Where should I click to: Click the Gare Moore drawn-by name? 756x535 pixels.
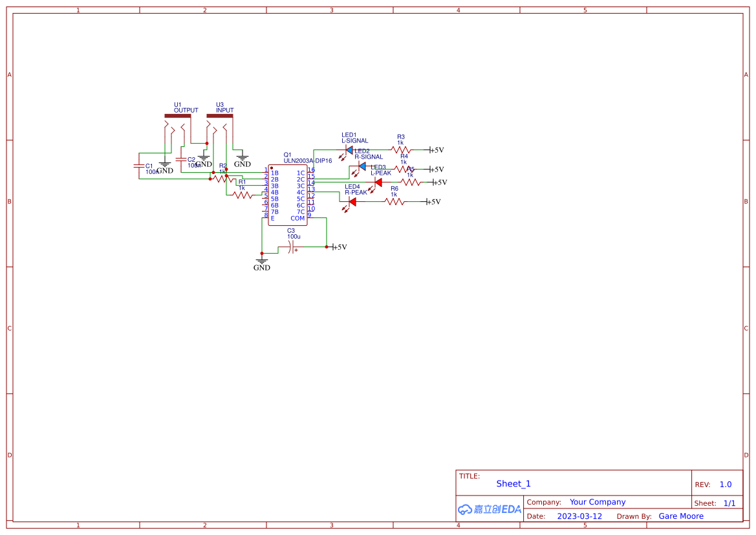pyautogui.click(x=681, y=516)
